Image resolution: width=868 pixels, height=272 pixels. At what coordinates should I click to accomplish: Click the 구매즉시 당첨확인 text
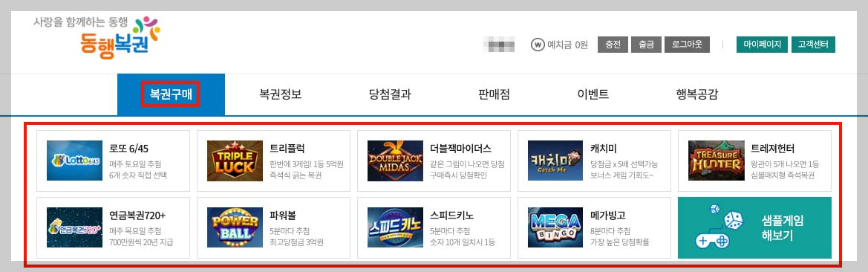[459, 175]
